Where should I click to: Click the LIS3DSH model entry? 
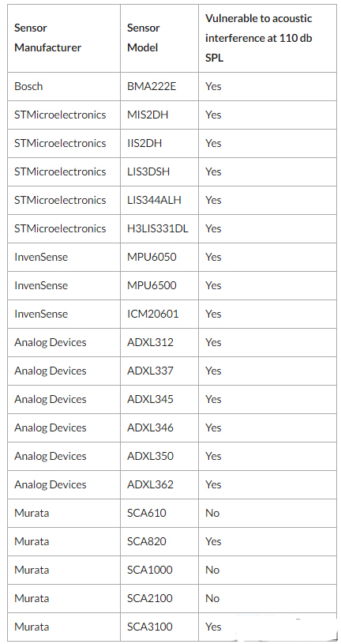(148, 171)
